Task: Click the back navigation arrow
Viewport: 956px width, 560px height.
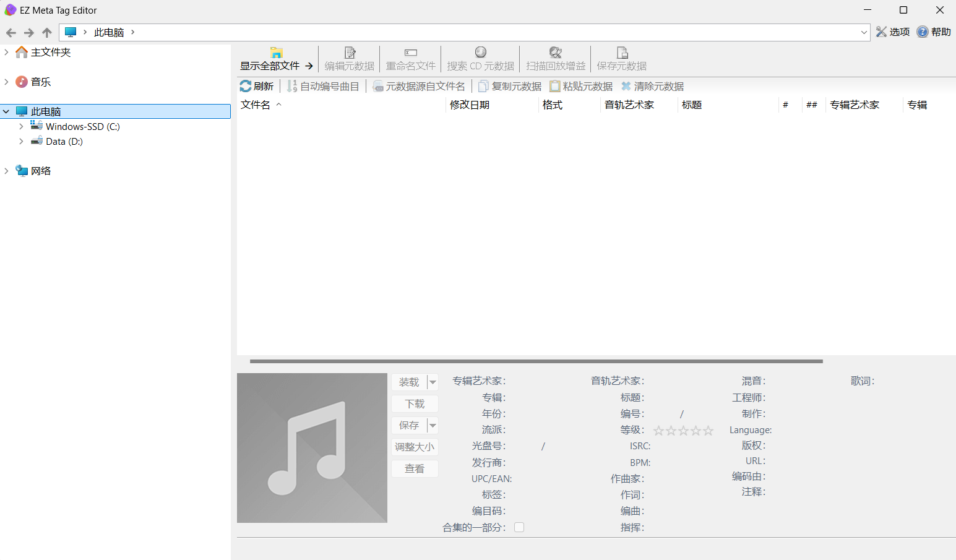Action: click(11, 33)
